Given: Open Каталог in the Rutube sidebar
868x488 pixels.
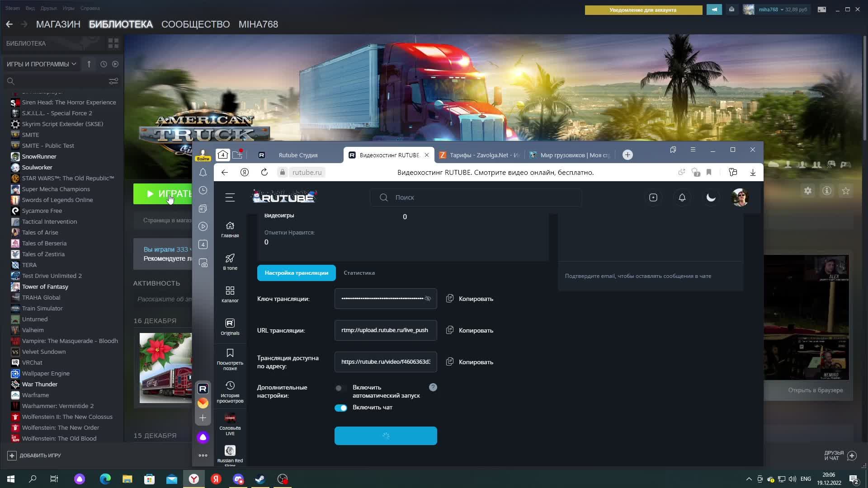Looking at the screenshot, I should click(x=230, y=294).
